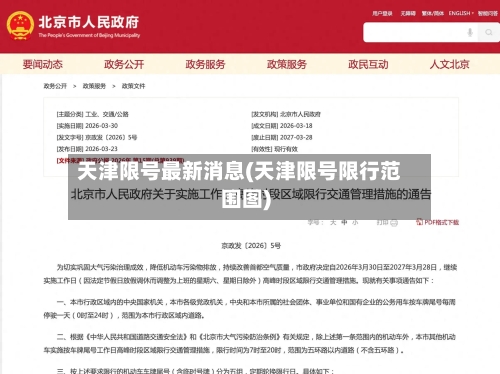Screen dimensions: 500x374
Task: Click 政策服务 in the breadcrumb
Action: 94,86
